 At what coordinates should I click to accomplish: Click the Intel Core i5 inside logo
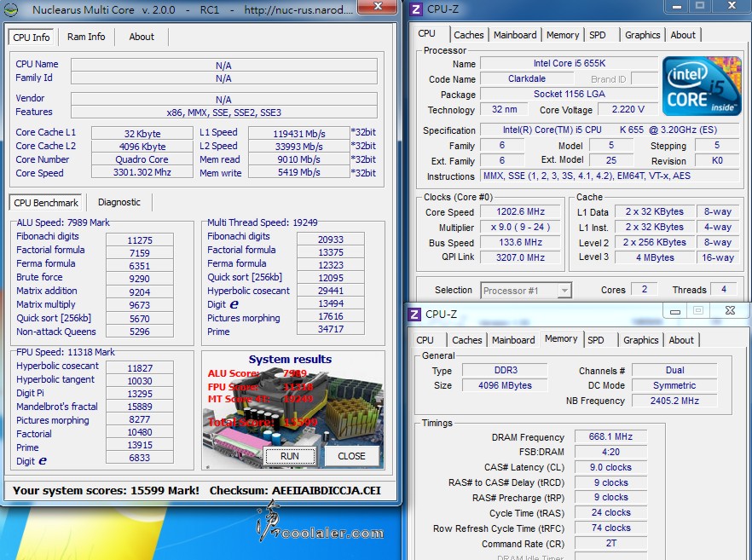[702, 86]
